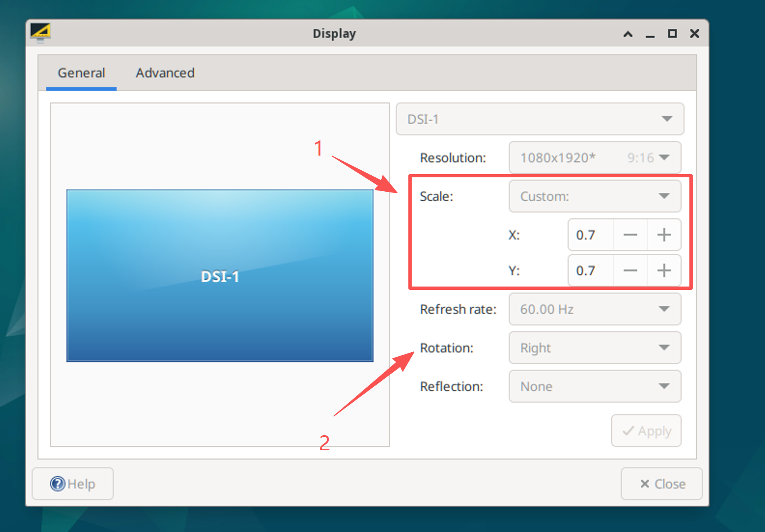Switch to the Advanced tab
Image resolution: width=765 pixels, height=532 pixels.
tap(165, 73)
